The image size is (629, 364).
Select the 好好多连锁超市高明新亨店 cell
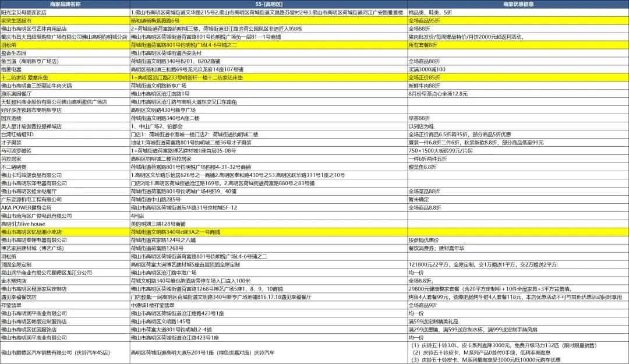[65, 110]
